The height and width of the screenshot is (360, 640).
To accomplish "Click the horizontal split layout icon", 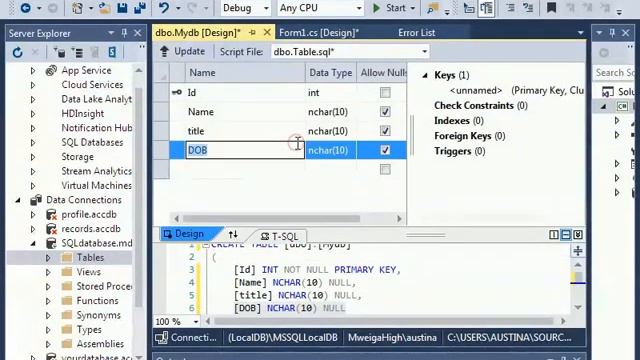I will [x=566, y=235].
